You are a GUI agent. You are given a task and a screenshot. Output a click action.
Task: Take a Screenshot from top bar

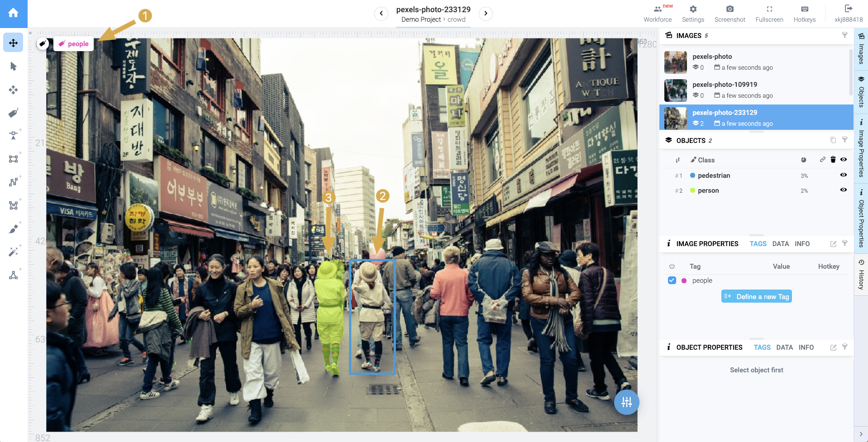click(729, 14)
